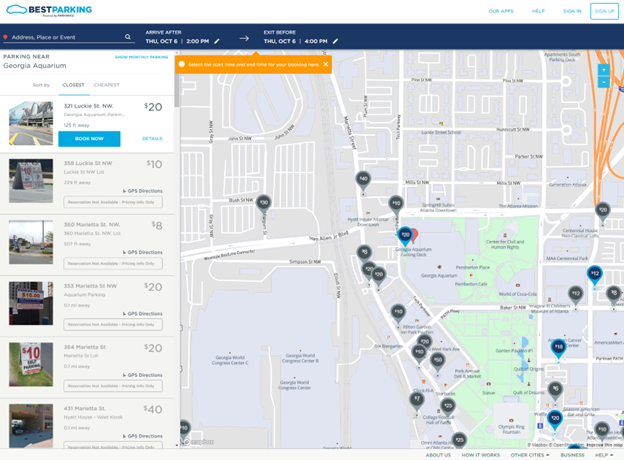624x460 pixels.
Task: Open Business footer link
Action: (572, 455)
